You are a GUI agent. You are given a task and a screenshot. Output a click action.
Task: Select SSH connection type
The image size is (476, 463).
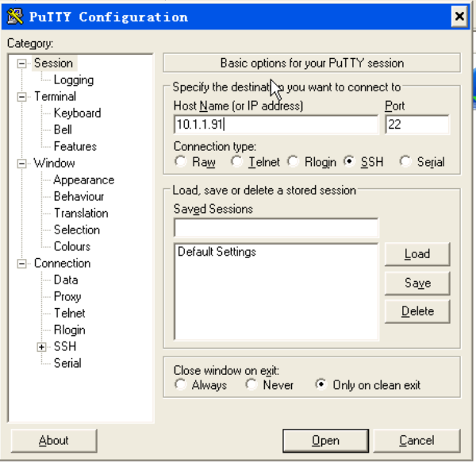point(349,161)
